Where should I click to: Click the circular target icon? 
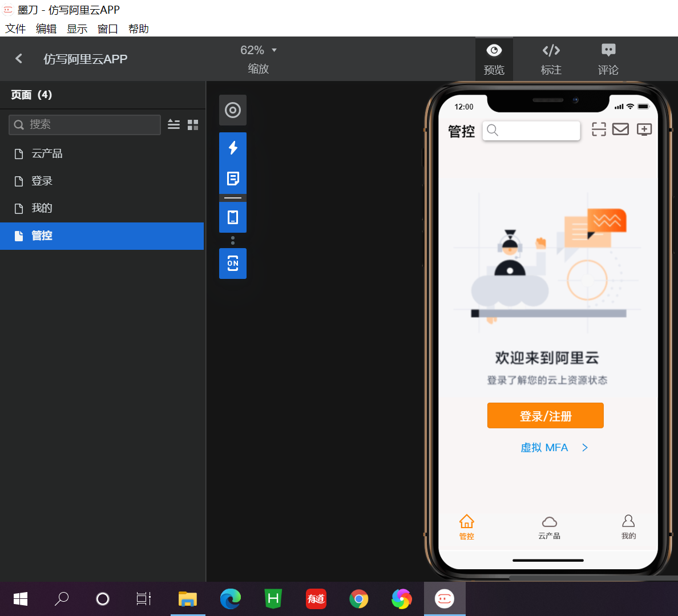pyautogui.click(x=233, y=110)
